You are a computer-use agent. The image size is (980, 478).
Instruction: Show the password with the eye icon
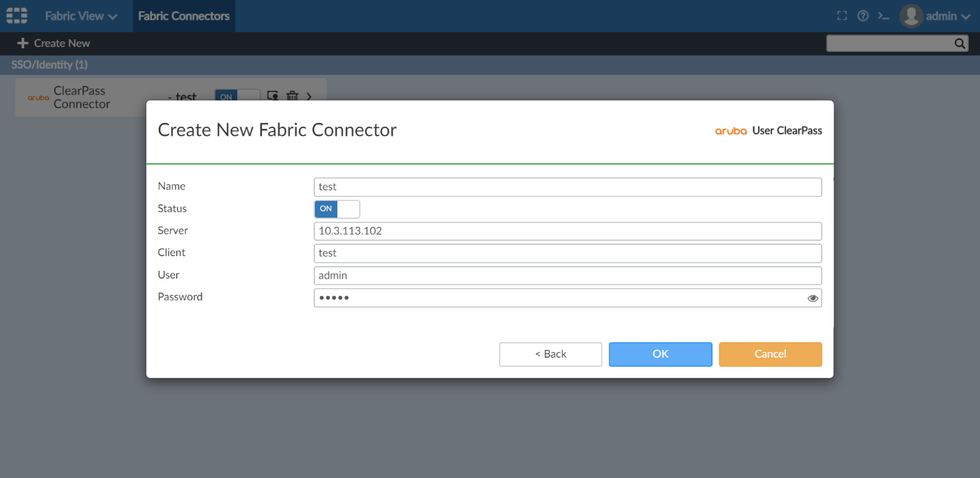click(813, 298)
